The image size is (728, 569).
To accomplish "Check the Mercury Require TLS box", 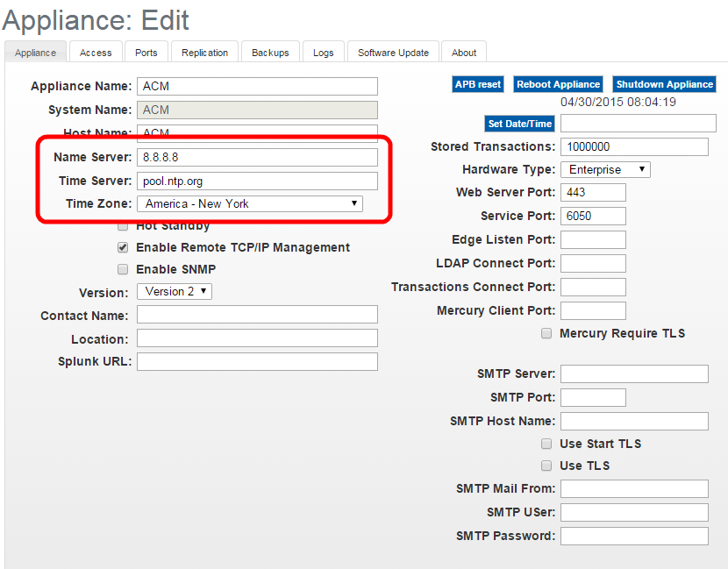I will click(x=546, y=334).
